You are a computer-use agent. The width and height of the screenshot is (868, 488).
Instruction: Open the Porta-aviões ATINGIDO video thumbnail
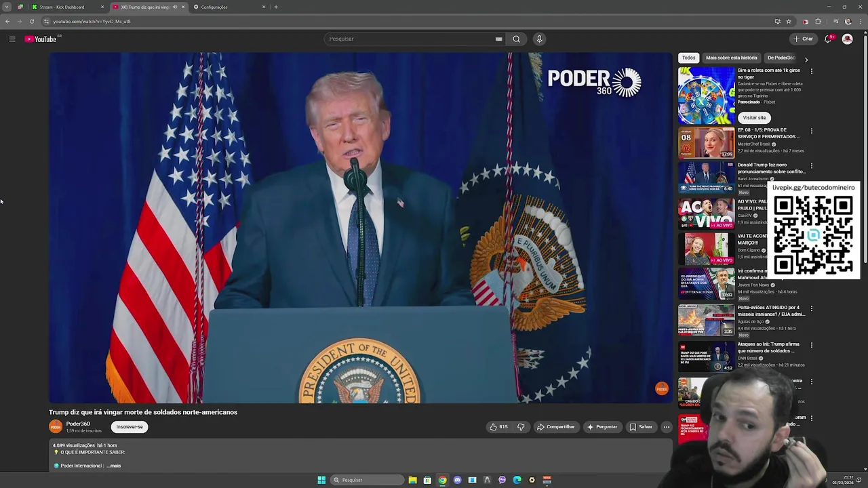point(706,320)
